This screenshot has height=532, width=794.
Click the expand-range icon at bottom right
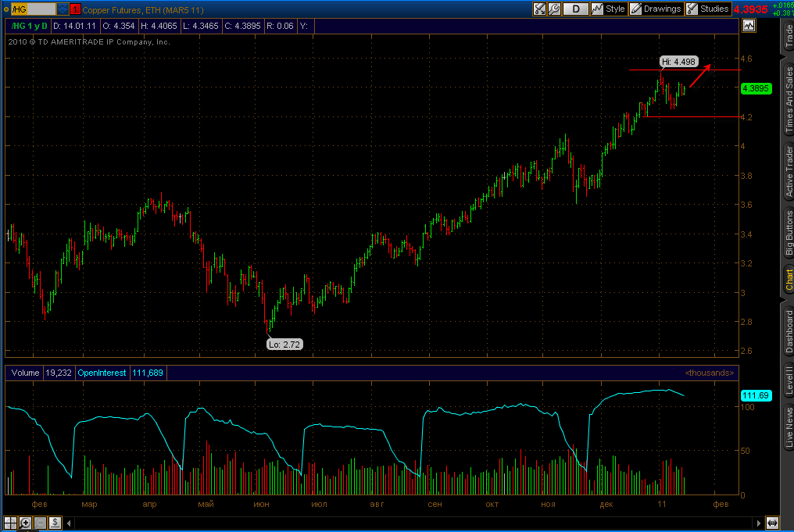pos(772,523)
